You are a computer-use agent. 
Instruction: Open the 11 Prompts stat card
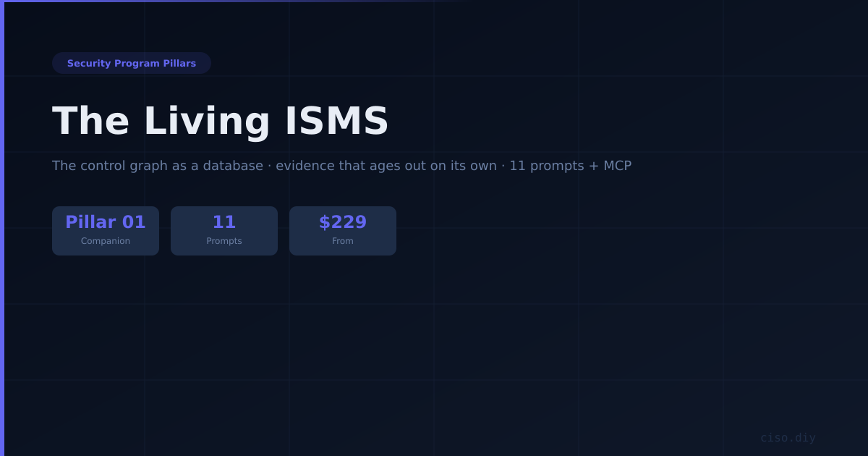click(224, 231)
